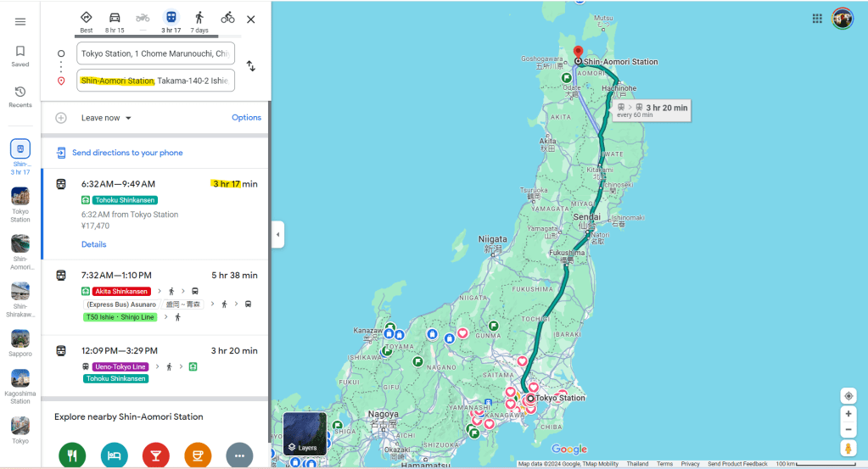The image size is (868, 469).
Task: Open Recents in the sidebar
Action: (x=20, y=96)
